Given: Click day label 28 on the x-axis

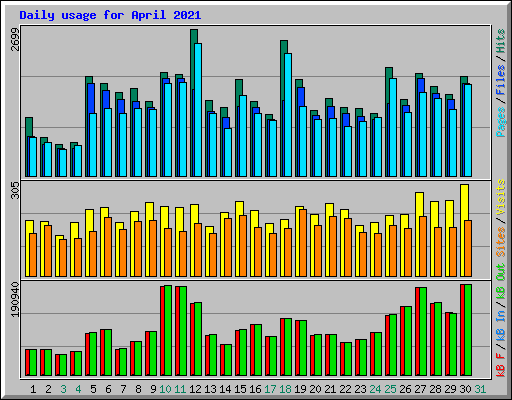Looking at the screenshot, I should tap(435, 389).
